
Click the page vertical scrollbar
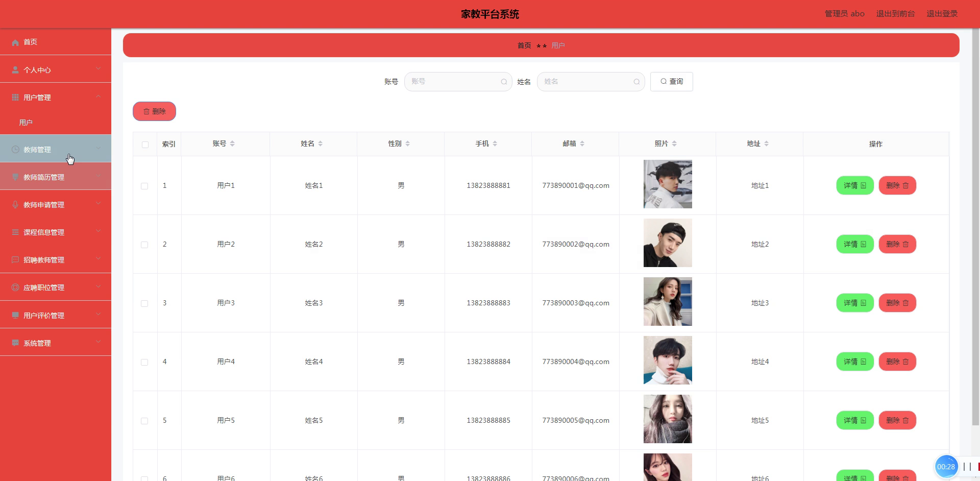975,227
